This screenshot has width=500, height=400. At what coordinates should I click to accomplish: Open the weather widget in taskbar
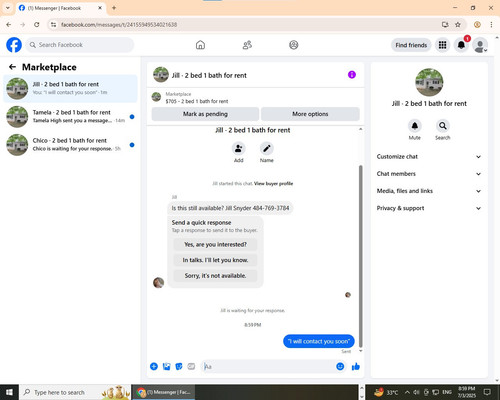click(x=386, y=392)
